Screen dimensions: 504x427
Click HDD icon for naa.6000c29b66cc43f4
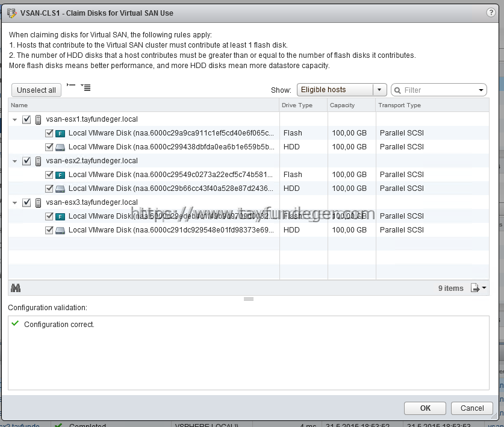coord(60,189)
